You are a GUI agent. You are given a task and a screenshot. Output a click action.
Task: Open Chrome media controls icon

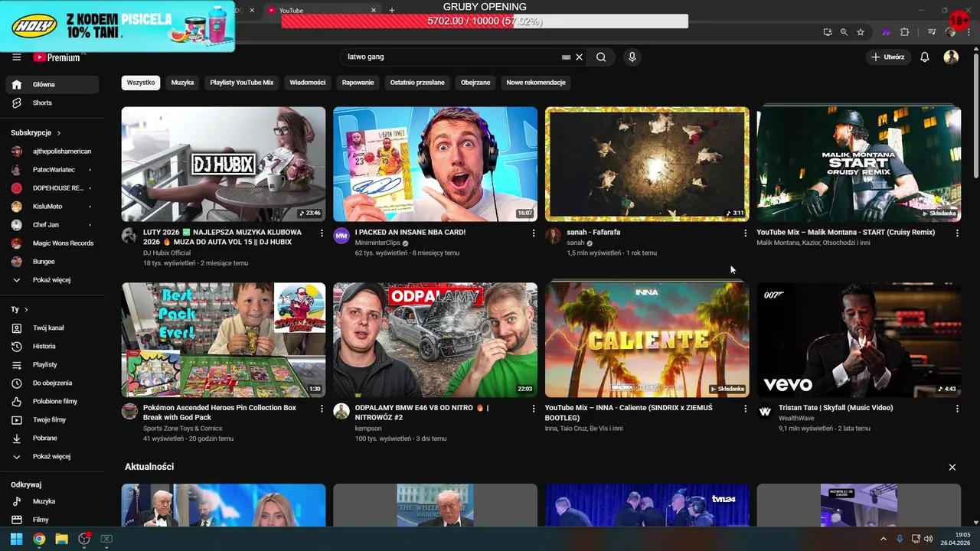[x=932, y=32]
